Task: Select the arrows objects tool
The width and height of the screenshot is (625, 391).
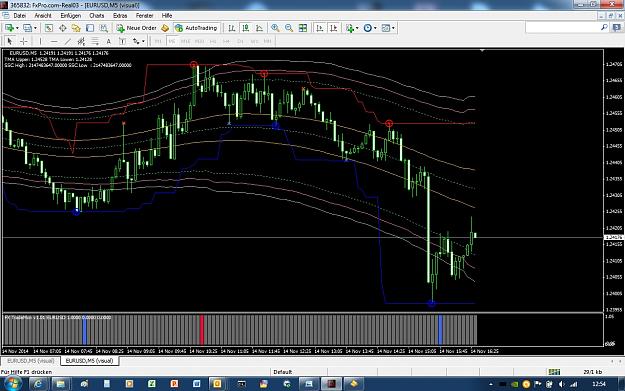Action: (136, 41)
